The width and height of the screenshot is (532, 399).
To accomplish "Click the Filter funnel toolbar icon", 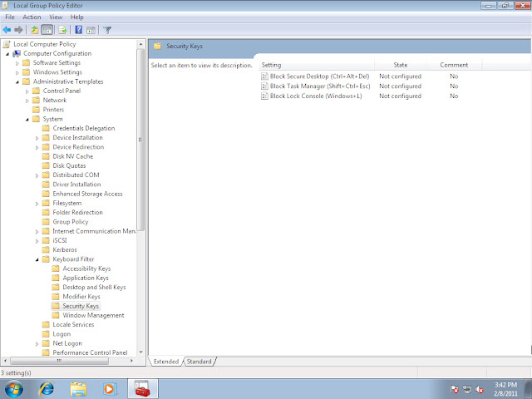I will tap(107, 30).
